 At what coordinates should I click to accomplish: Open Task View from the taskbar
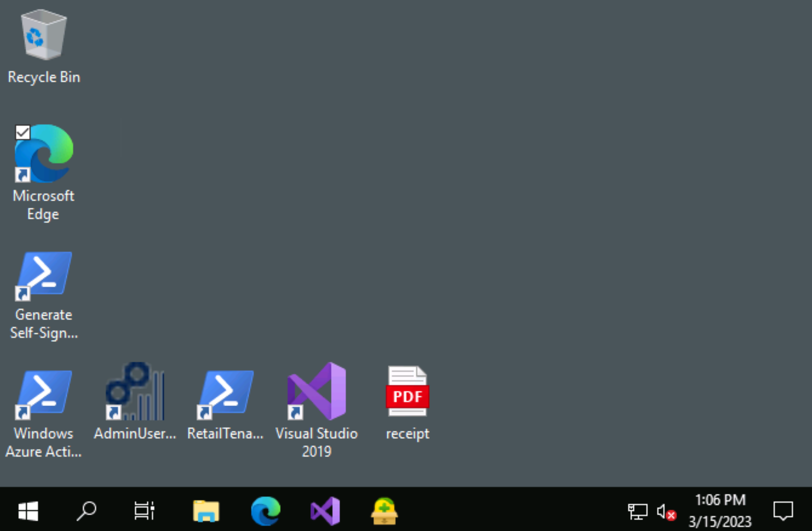pos(144,511)
